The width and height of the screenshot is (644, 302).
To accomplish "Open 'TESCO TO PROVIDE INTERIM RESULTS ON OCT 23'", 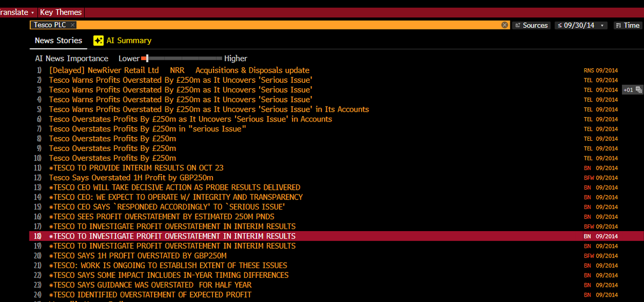I will click(x=136, y=168).
